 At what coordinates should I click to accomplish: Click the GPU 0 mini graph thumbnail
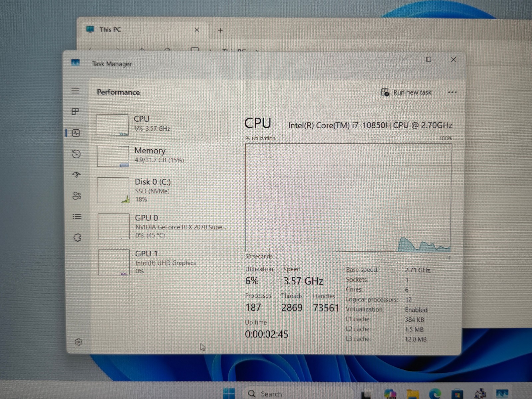pyautogui.click(x=114, y=226)
